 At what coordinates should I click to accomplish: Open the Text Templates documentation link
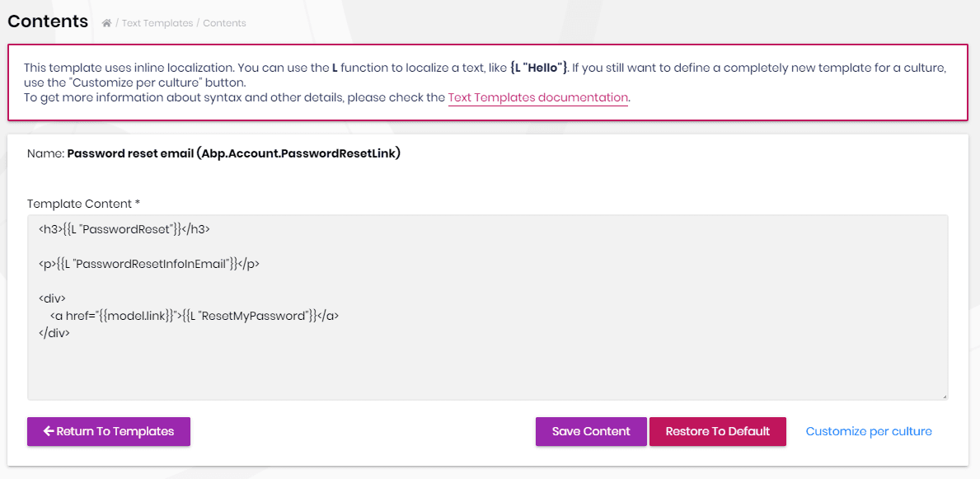(538, 97)
